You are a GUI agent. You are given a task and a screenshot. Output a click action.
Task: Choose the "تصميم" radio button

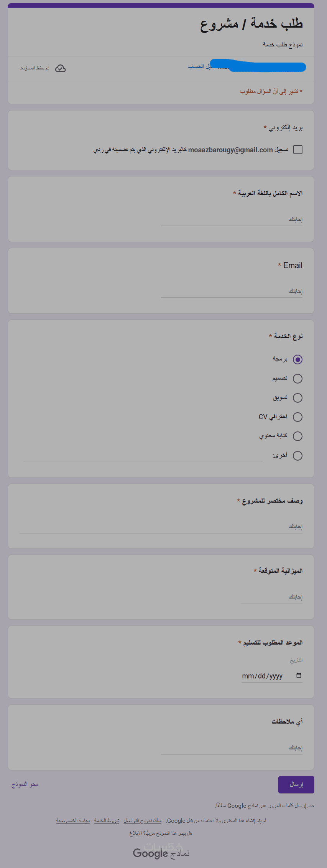(x=297, y=379)
